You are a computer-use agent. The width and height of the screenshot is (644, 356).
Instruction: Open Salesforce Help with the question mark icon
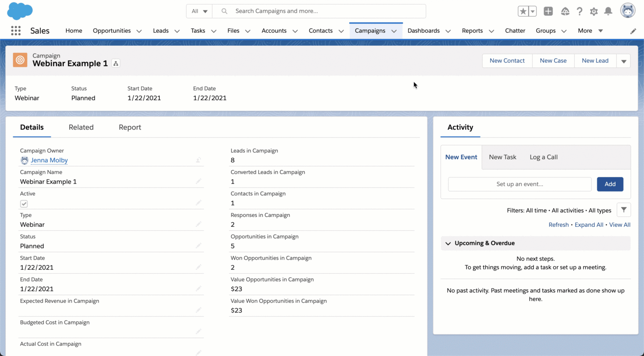pos(579,11)
